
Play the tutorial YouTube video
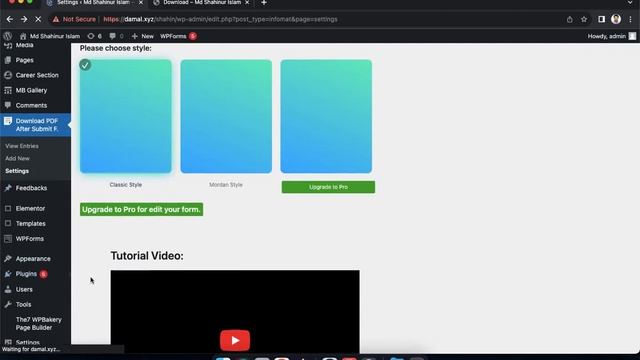(235, 340)
